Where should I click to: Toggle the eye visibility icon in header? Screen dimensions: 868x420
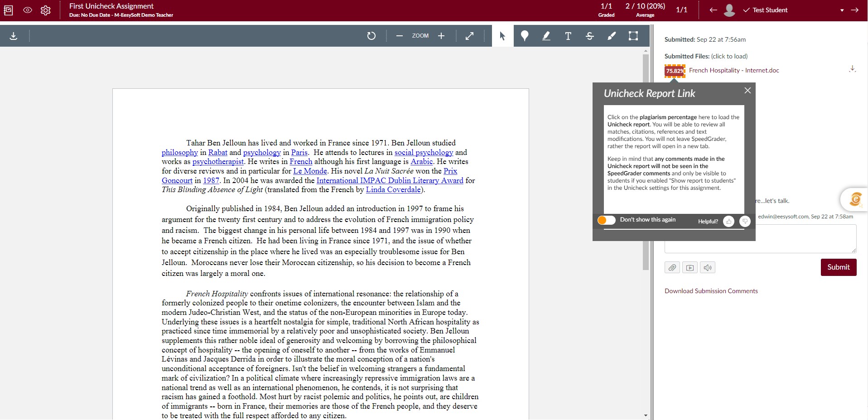[28, 10]
